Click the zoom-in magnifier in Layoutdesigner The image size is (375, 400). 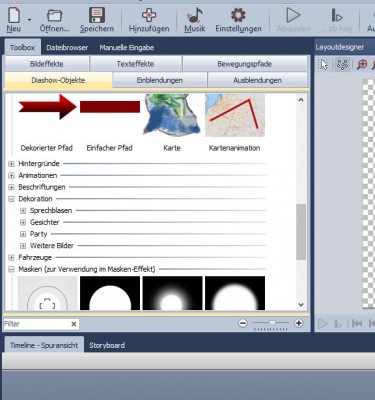[x=362, y=64]
